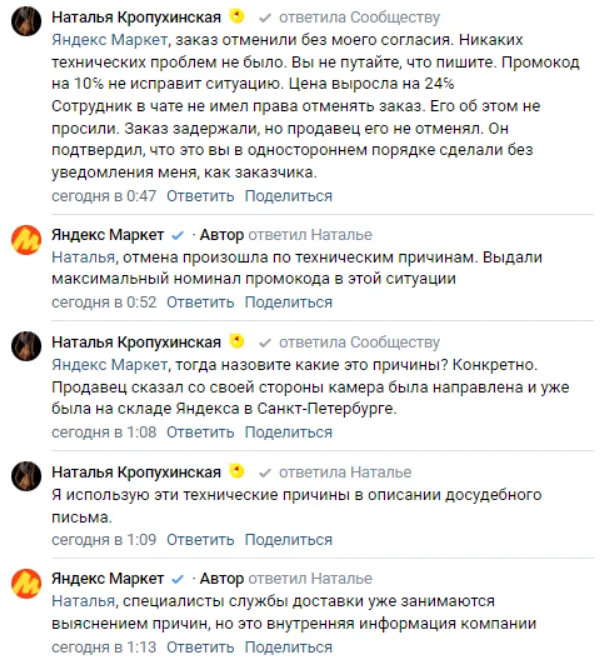This screenshot has width=601, height=666.
Task: Open the 'сегодня в 1:08' timestamp link
Action: coord(104,433)
